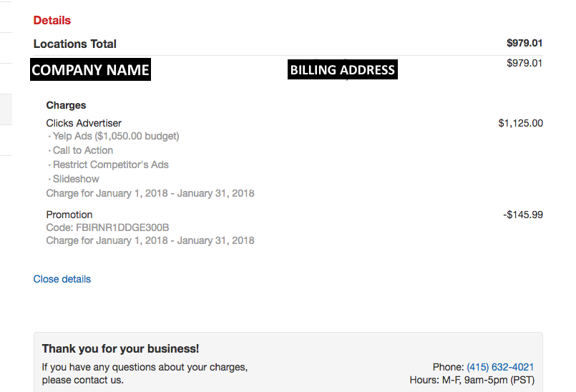This screenshot has width=576, height=392.
Task: Select the Charges section heading
Action: pyautogui.click(x=66, y=105)
